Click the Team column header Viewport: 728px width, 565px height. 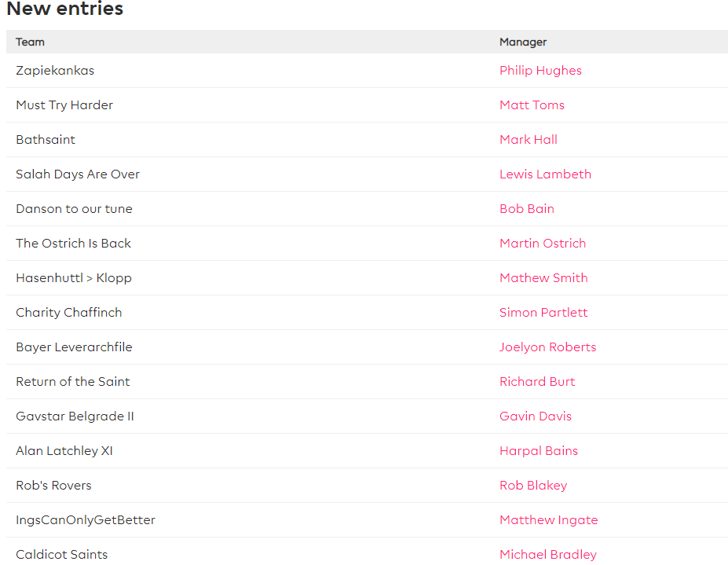[x=30, y=42]
